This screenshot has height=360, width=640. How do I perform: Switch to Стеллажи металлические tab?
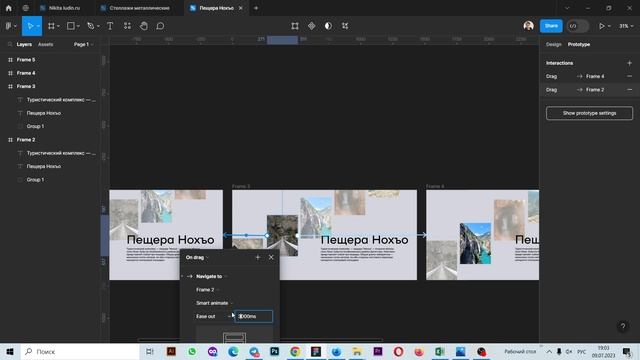tap(139, 8)
